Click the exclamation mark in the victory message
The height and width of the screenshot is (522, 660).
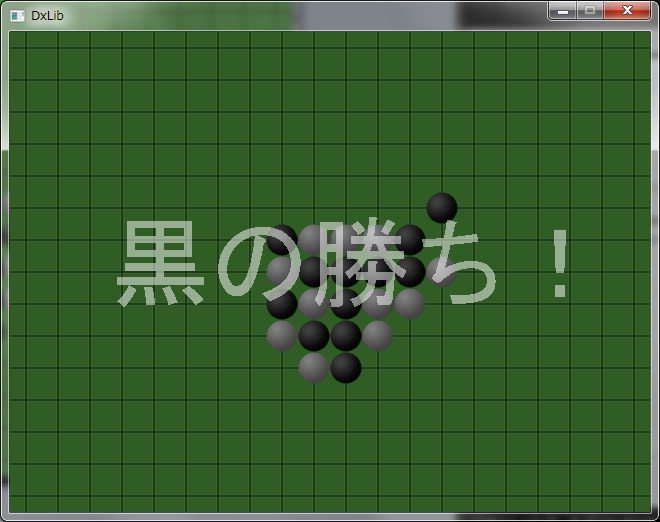click(560, 265)
